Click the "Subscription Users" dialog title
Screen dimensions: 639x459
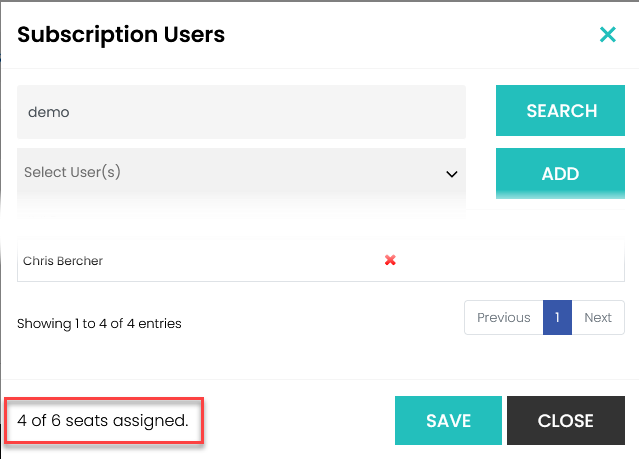pos(121,35)
